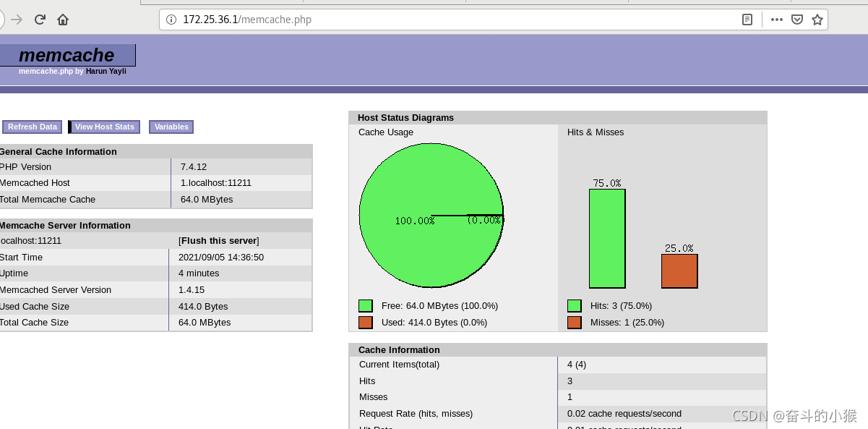The width and height of the screenshot is (868, 429).
Task: Click the memcache logo title
Action: (66, 55)
